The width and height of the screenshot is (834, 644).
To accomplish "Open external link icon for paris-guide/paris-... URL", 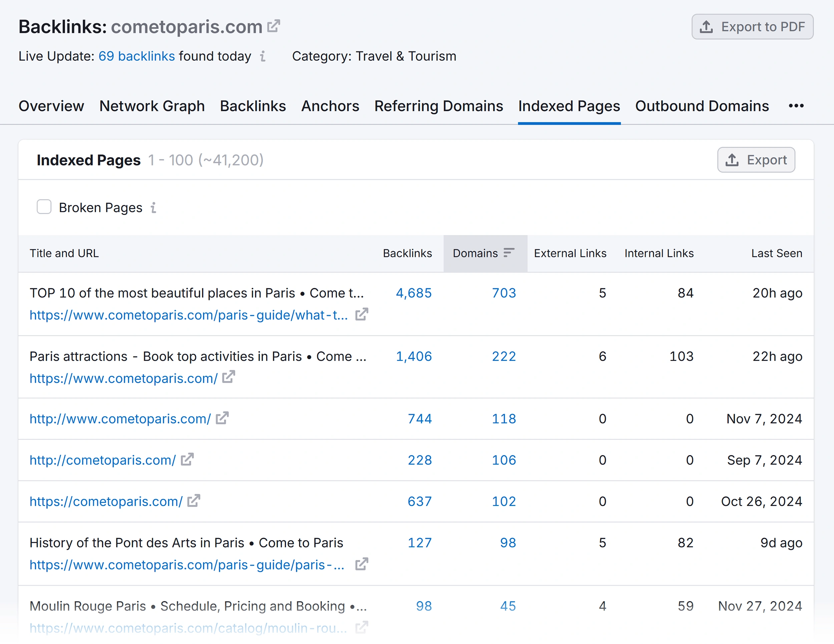I will 362,564.
